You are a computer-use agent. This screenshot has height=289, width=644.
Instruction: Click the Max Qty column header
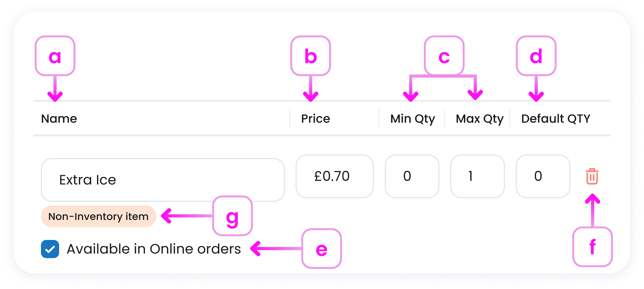[479, 118]
